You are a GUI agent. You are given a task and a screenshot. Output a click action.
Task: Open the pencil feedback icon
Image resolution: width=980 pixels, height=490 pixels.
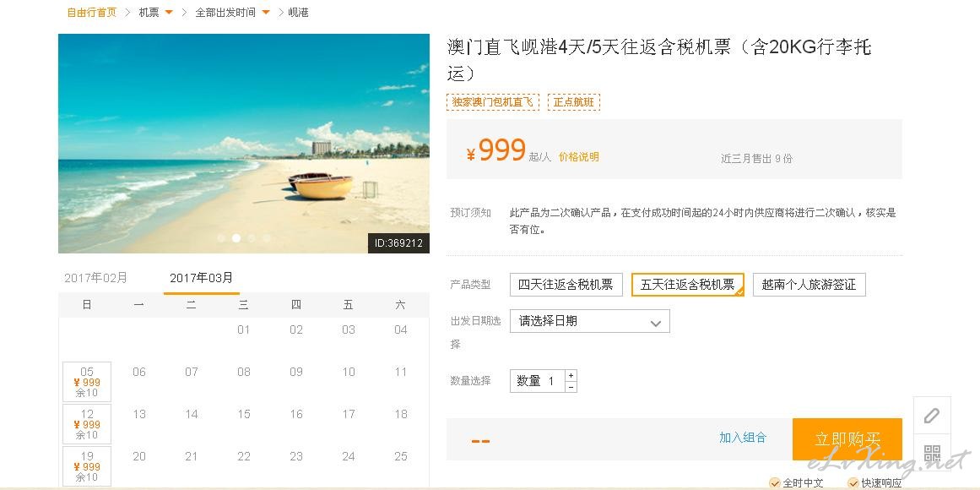(x=932, y=416)
